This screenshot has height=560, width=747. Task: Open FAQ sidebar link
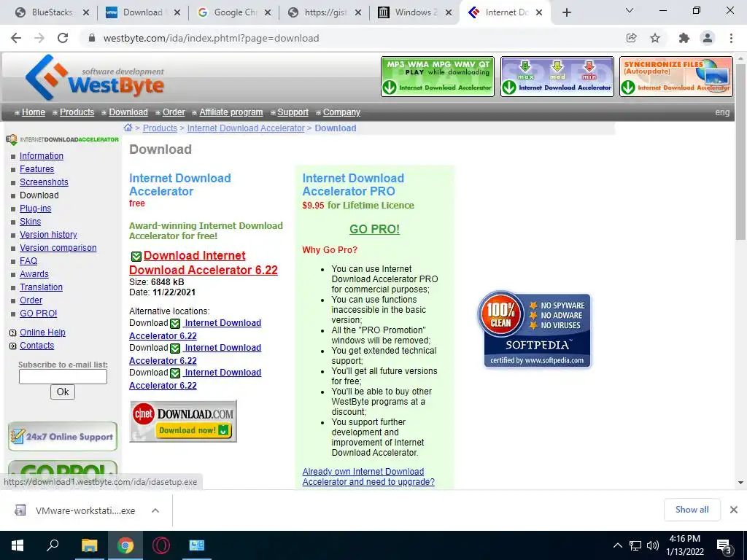point(28,260)
